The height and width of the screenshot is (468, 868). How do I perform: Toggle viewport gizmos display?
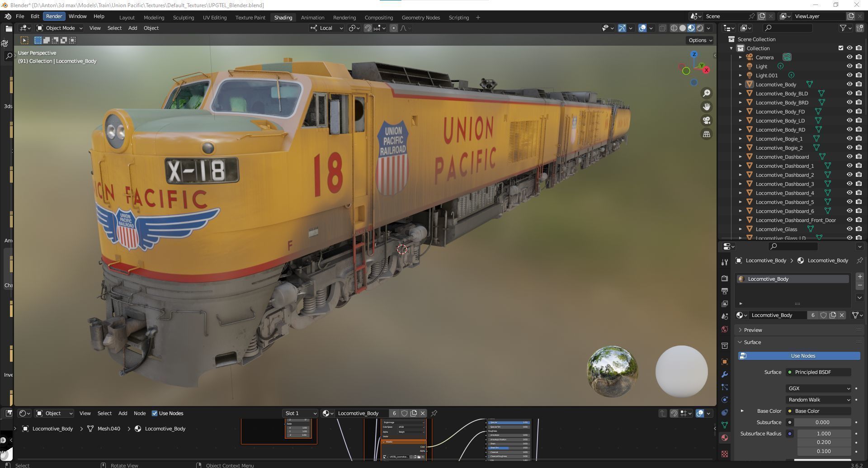(x=622, y=28)
